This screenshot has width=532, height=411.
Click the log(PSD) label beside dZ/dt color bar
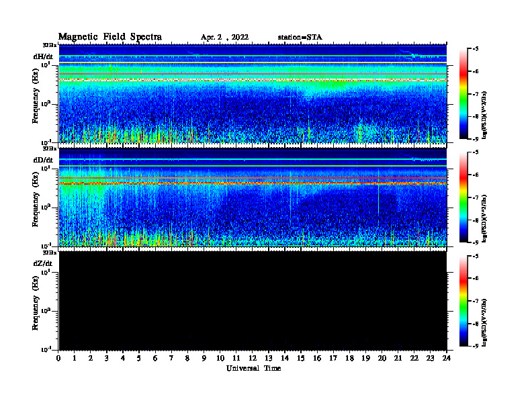(485, 322)
